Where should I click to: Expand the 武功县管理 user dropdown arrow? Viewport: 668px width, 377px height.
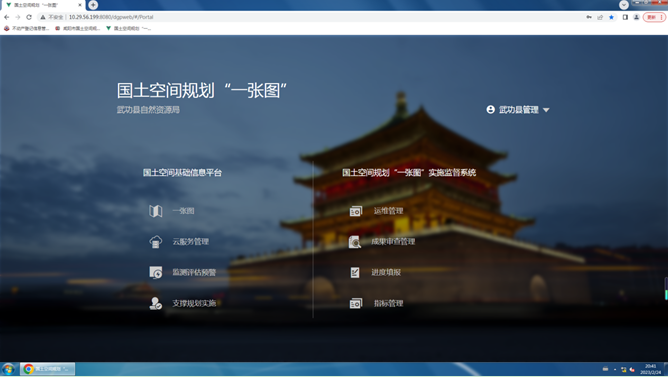point(546,110)
